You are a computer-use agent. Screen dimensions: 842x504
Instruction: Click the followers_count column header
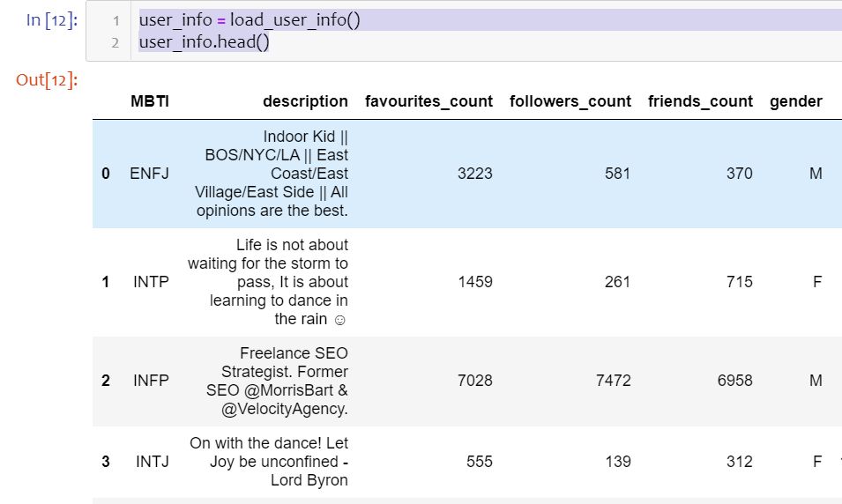pos(570,101)
